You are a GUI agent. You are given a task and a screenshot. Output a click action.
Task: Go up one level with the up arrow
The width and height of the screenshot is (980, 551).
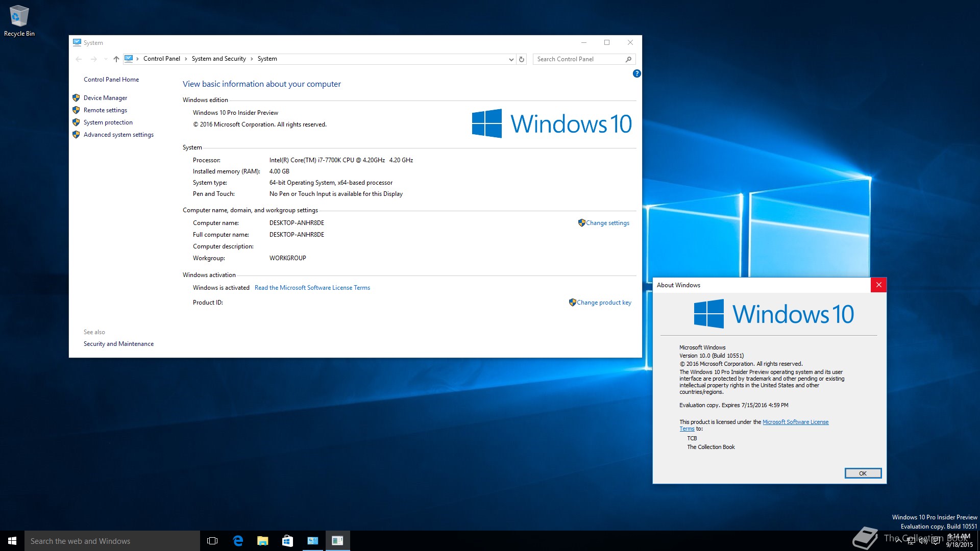(116, 59)
